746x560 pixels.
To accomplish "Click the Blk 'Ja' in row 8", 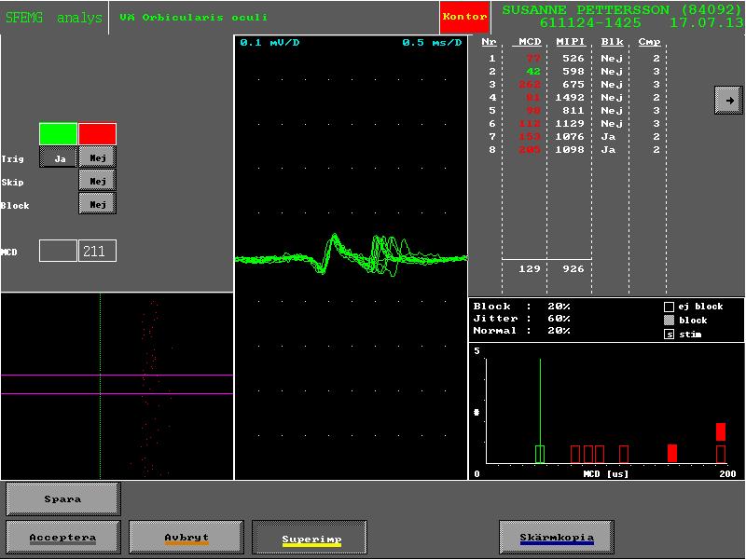I will pyautogui.click(x=608, y=150).
